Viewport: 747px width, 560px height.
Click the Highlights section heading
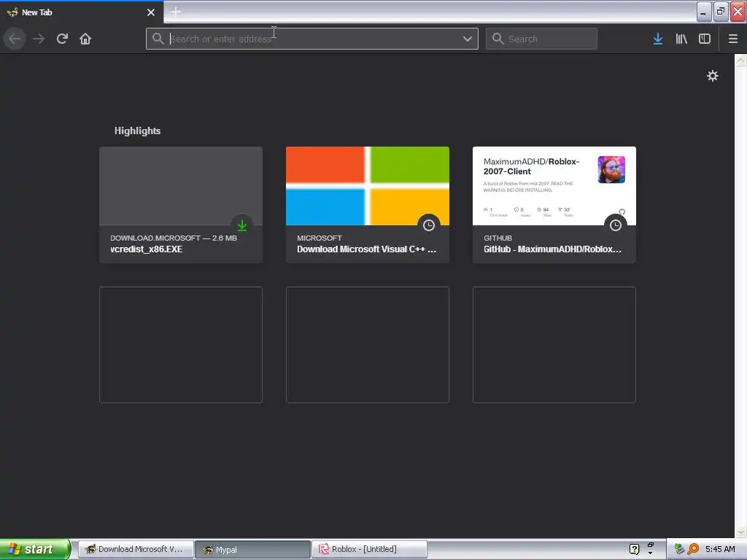(137, 131)
